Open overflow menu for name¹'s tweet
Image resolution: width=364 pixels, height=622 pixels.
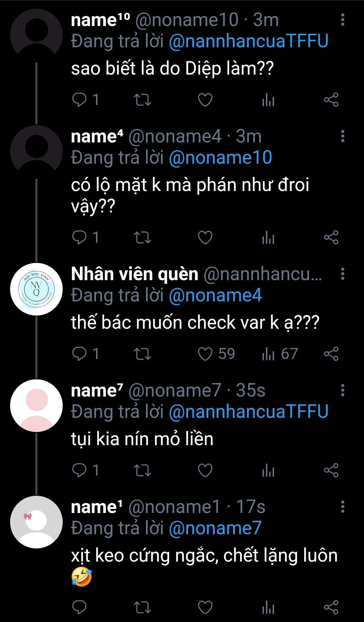coord(342,507)
